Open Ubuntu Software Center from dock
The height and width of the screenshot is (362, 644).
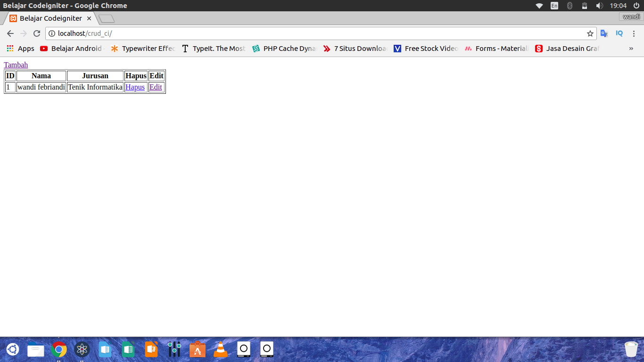[x=198, y=349]
